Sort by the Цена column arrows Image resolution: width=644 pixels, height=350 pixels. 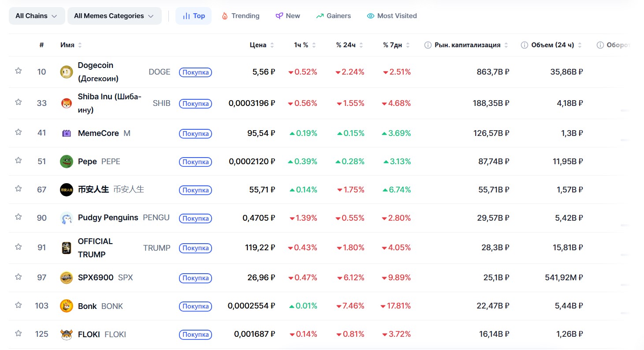click(272, 45)
